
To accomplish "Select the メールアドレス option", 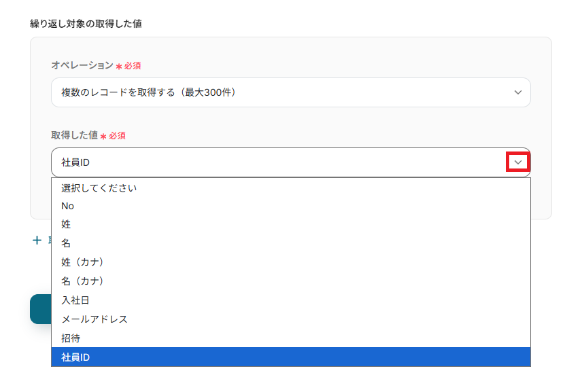I will click(95, 319).
